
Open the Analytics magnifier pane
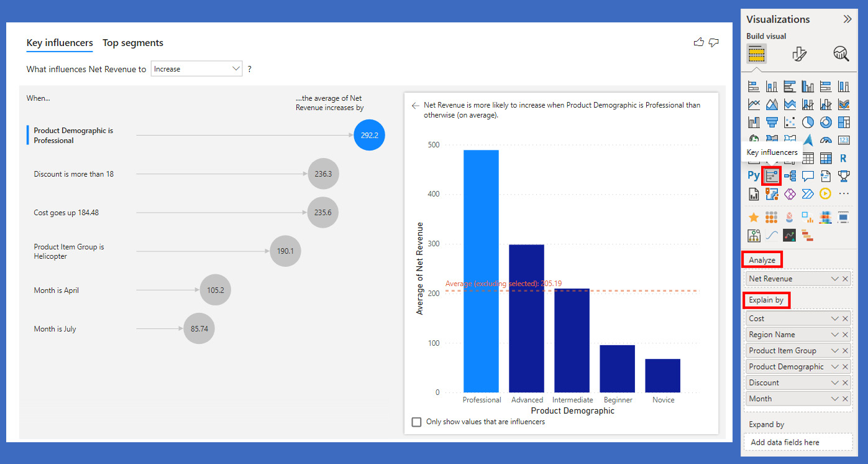tap(841, 54)
